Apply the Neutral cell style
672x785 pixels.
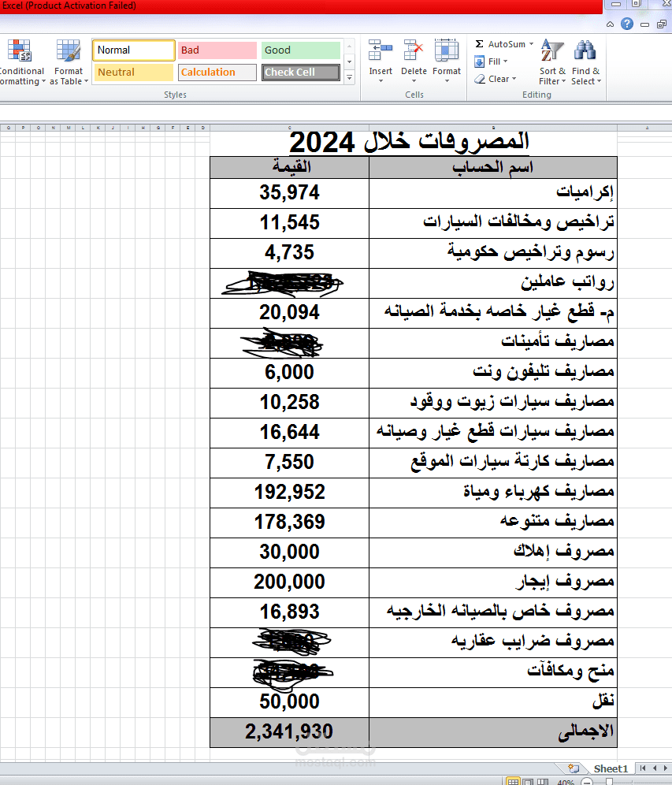(134, 72)
